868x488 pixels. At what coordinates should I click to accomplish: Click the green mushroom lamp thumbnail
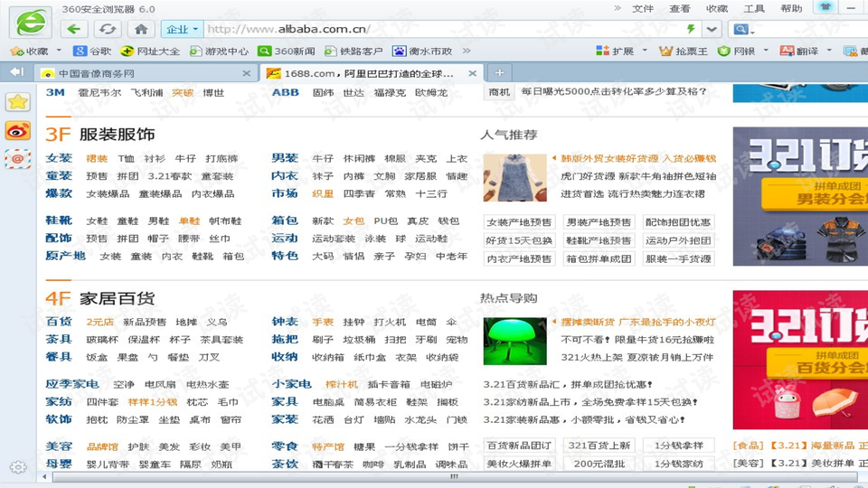pyautogui.click(x=514, y=339)
